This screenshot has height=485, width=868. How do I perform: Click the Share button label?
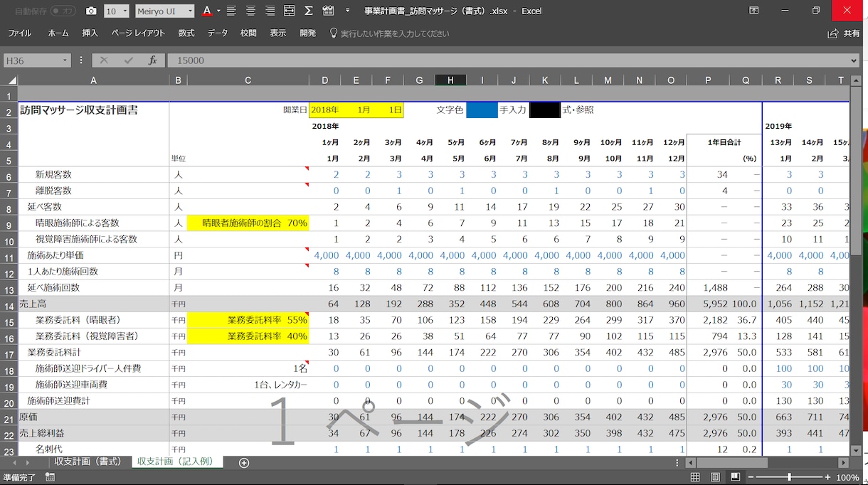(852, 33)
